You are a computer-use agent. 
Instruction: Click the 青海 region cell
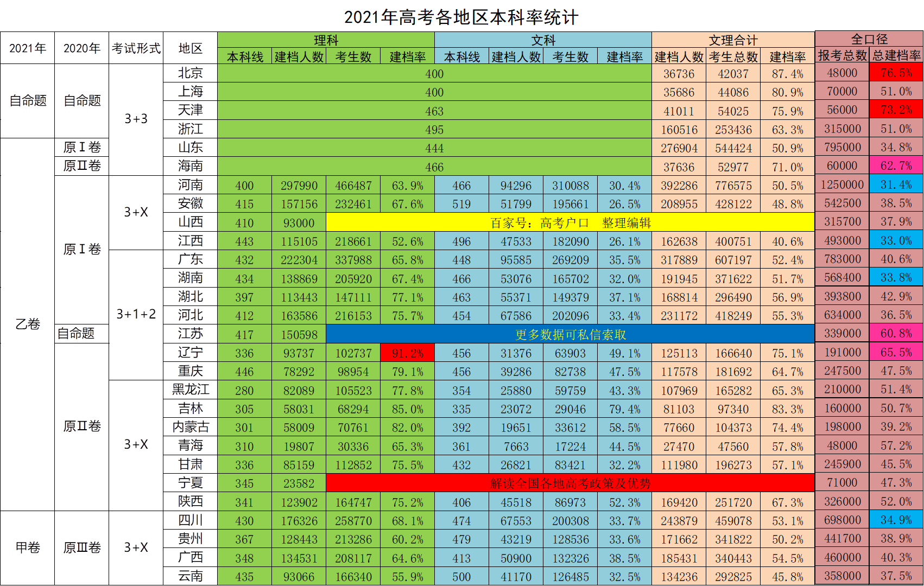(x=191, y=445)
